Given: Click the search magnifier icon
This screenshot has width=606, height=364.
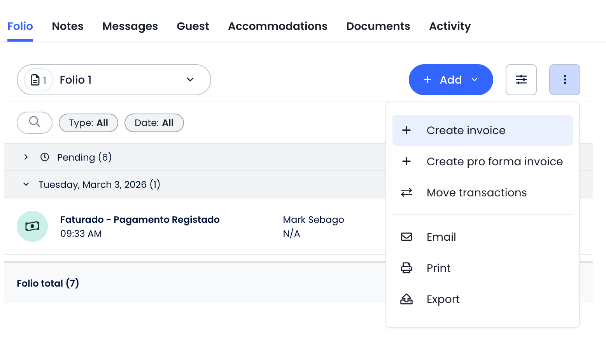Looking at the screenshot, I should 35,122.
